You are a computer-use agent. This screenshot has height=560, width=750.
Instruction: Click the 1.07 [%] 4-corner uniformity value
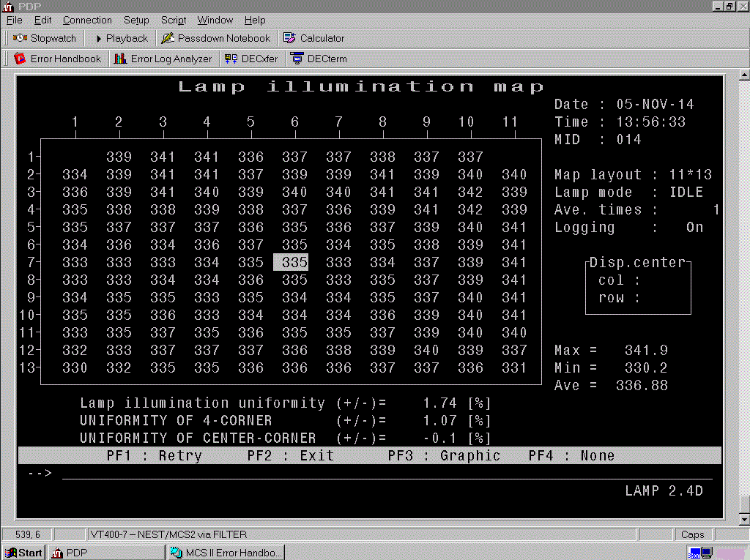457,421
